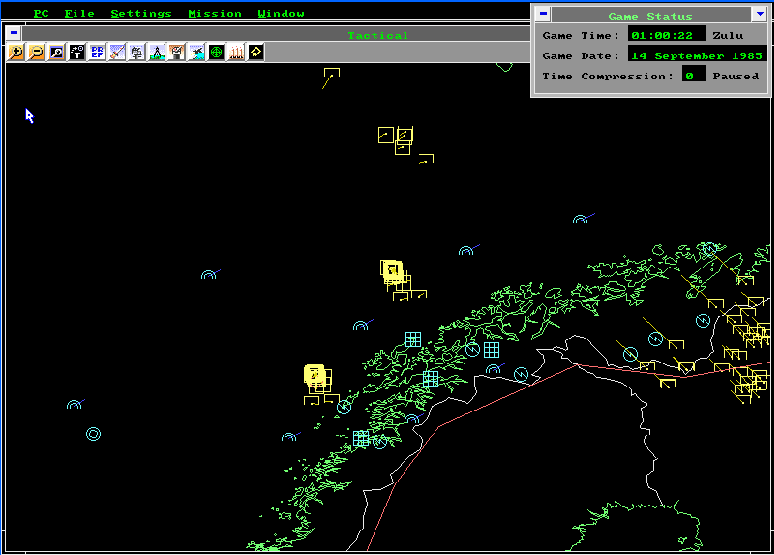Click the clipboard checkmark orders icon
The width and height of the screenshot is (774, 555).
tap(177, 52)
